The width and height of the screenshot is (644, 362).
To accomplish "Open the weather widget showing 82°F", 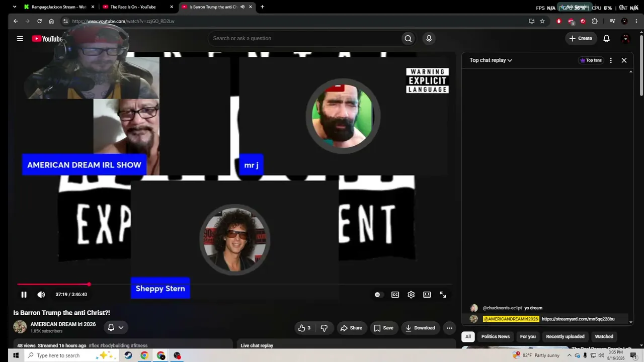I will click(x=536, y=355).
